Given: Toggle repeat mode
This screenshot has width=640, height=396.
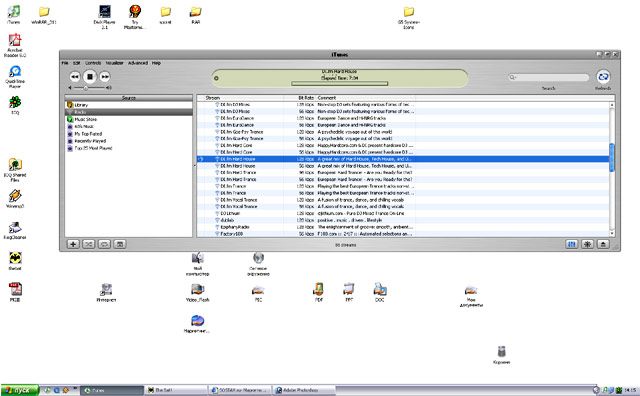Looking at the screenshot, I should coord(104,244).
